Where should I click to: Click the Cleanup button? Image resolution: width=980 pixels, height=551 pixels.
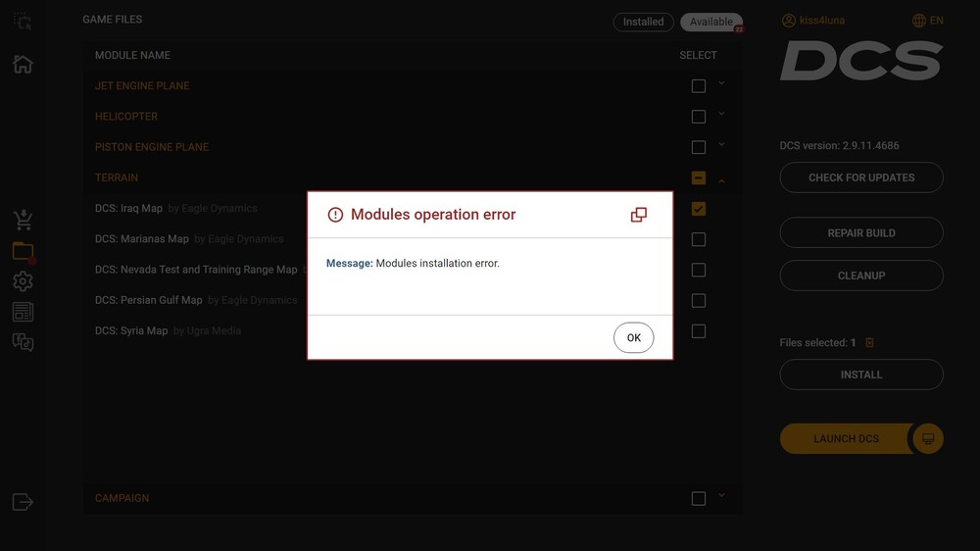click(x=861, y=275)
